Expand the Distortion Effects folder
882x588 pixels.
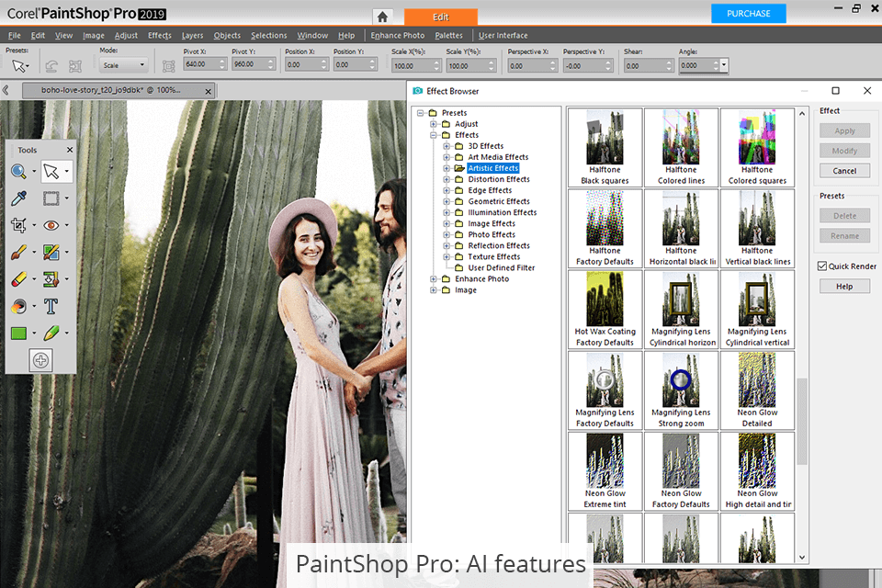(447, 179)
